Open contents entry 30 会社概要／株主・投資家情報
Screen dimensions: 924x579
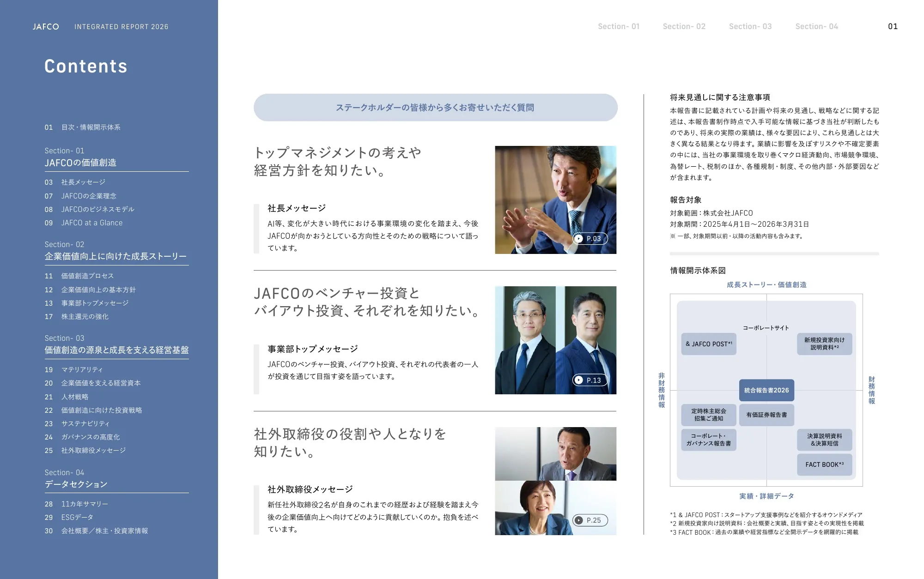pos(96,531)
